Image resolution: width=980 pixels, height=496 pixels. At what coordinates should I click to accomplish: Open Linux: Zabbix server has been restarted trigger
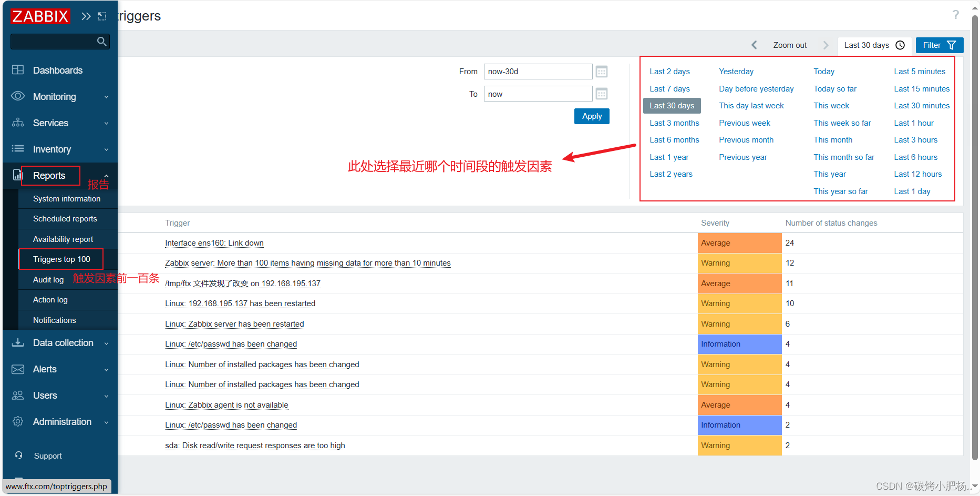tap(234, 324)
